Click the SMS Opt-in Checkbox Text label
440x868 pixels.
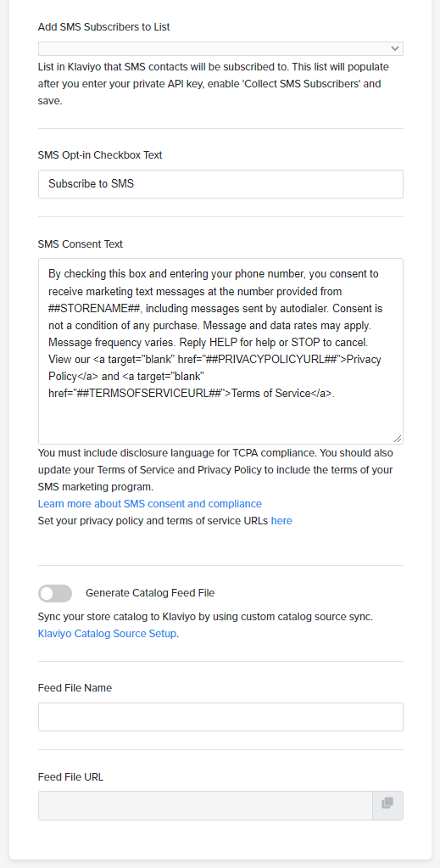click(100, 155)
